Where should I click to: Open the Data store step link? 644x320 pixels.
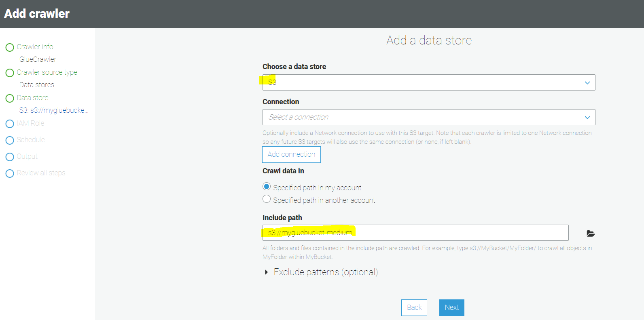32,98
